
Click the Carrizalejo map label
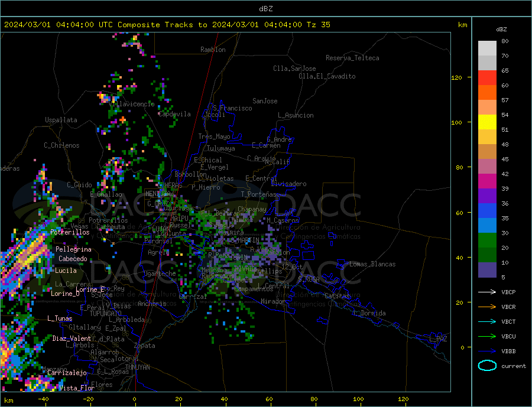point(67,373)
